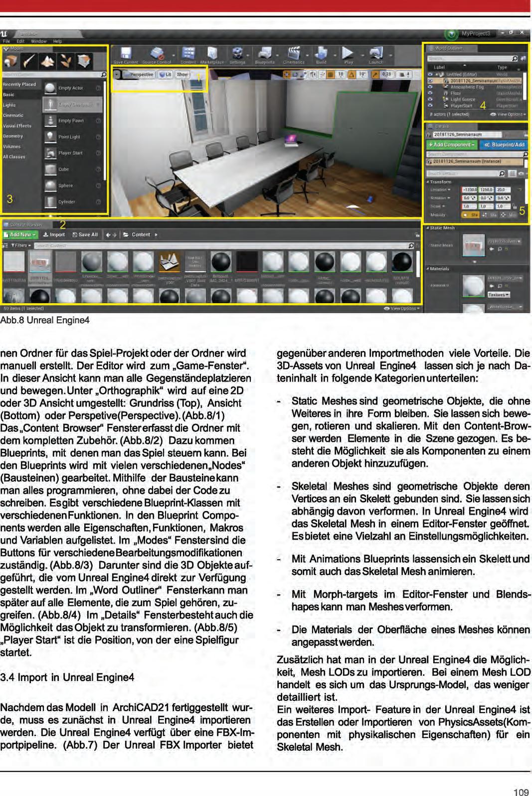Toggle rotation snapping triangle icon

[352, 74]
